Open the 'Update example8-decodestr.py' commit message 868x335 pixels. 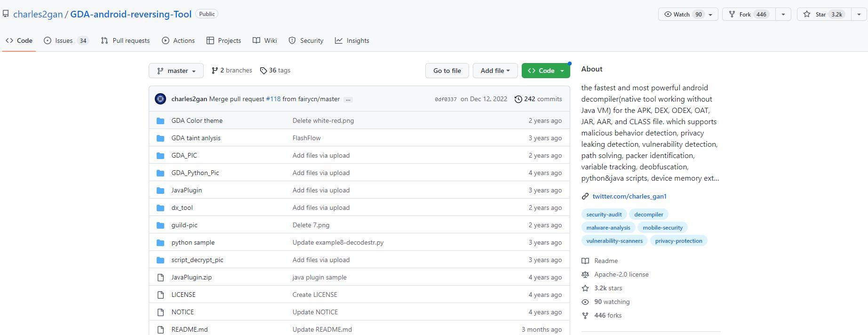(x=338, y=242)
